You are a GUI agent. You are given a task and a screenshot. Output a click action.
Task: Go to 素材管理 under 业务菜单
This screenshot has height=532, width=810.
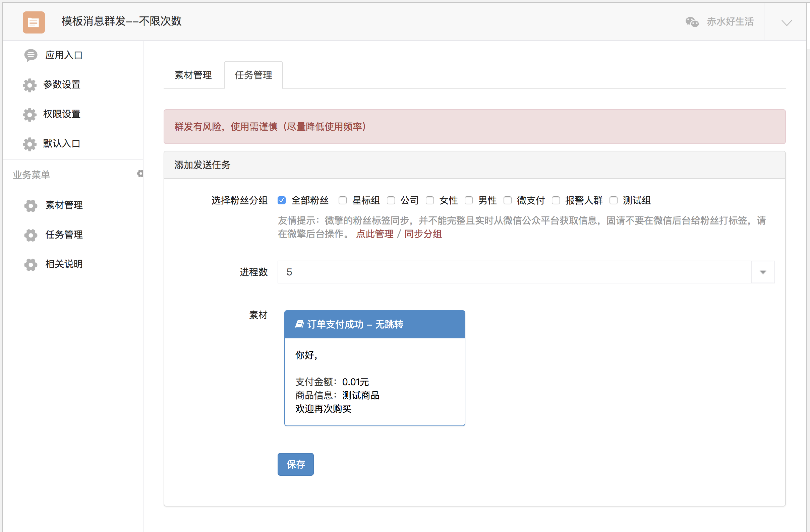tap(64, 205)
